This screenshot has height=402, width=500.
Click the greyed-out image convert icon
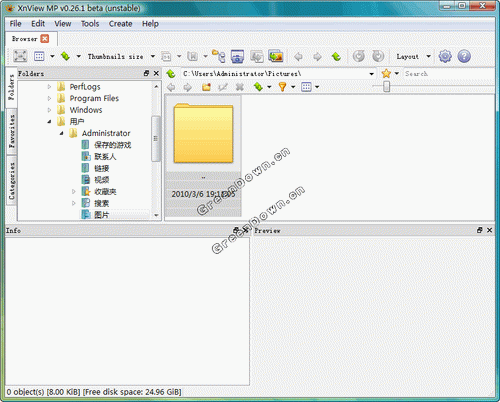[257, 56]
